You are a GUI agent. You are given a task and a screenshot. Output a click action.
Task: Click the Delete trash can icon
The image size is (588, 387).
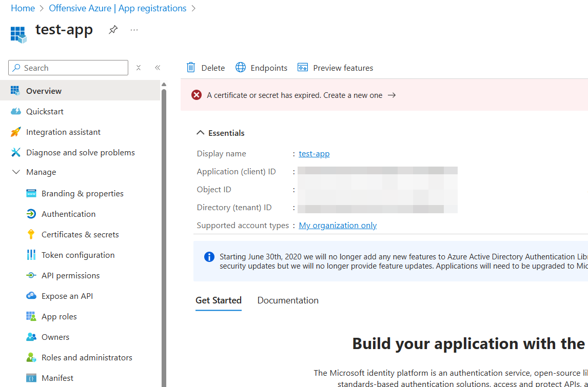tap(191, 68)
